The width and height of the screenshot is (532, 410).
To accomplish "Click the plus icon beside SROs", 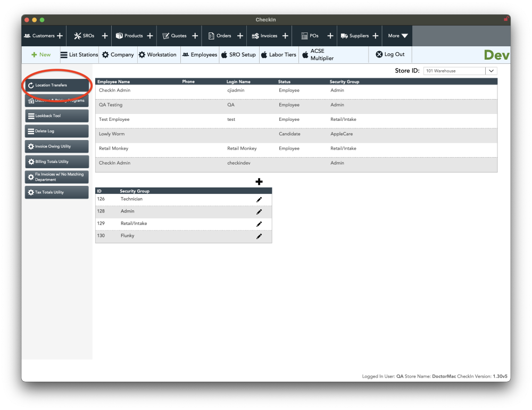I will [x=105, y=36].
